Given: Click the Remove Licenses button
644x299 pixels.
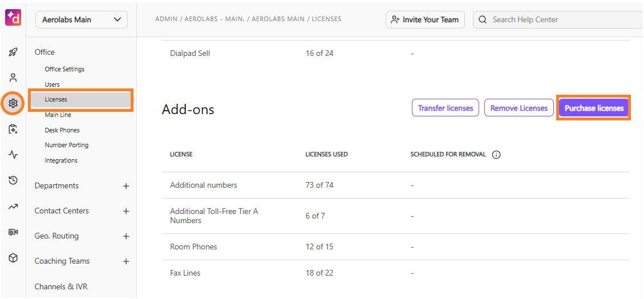Looking at the screenshot, I should point(519,108).
